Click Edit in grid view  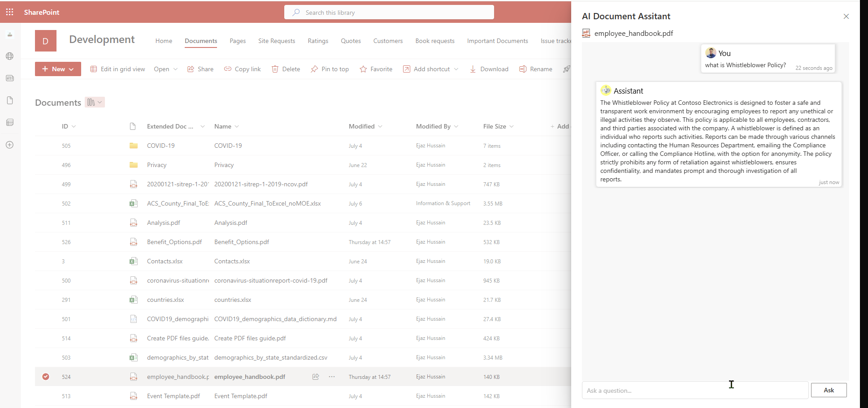[118, 69]
